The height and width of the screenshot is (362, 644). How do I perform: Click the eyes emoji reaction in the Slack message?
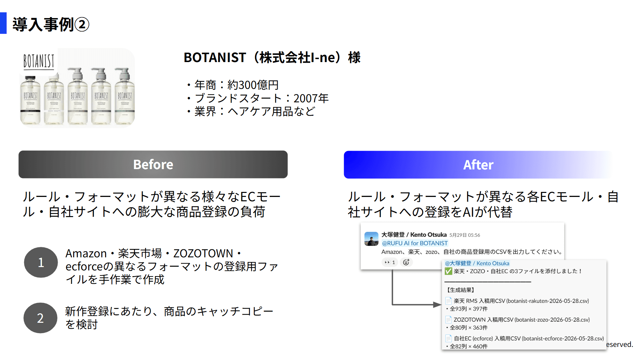(390, 262)
